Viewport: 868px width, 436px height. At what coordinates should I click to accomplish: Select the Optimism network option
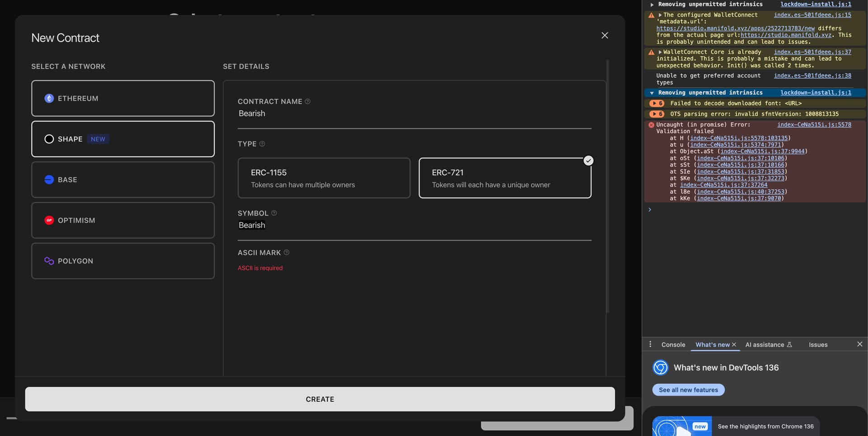click(x=123, y=220)
